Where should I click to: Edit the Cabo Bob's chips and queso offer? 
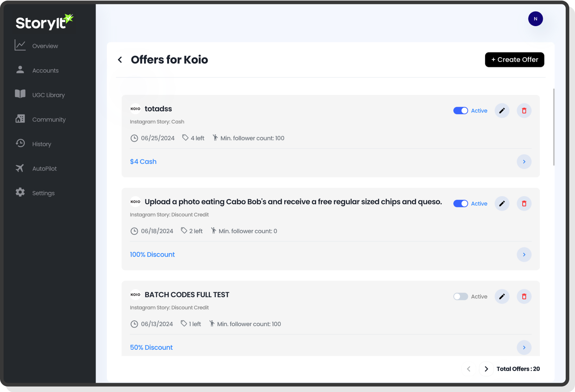point(502,204)
